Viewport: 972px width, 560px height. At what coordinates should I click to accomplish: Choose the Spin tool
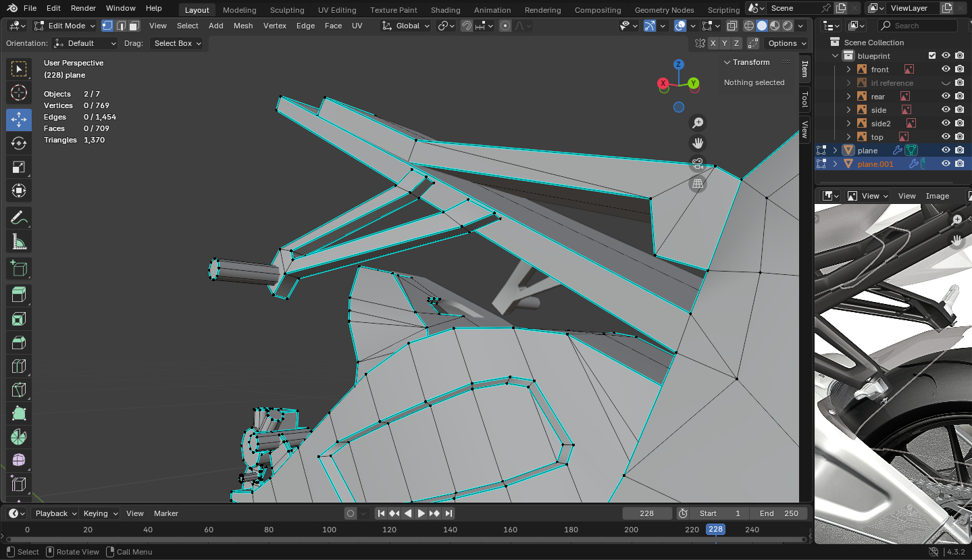pos(19,437)
